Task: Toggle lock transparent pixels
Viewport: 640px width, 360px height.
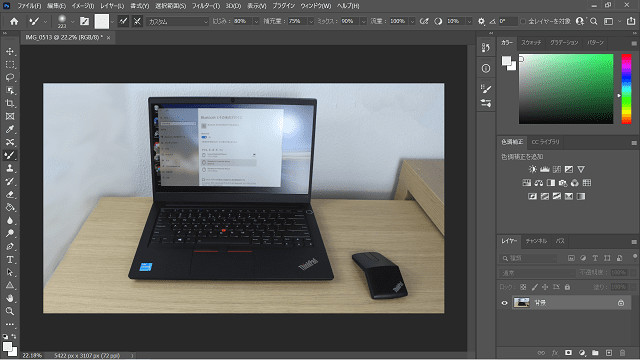Action: coord(523,287)
